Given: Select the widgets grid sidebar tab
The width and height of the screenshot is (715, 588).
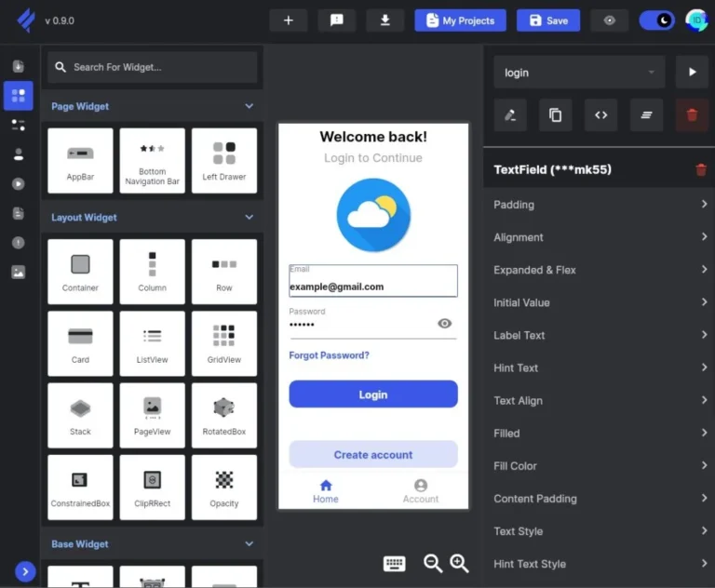Looking at the screenshot, I should tap(19, 96).
